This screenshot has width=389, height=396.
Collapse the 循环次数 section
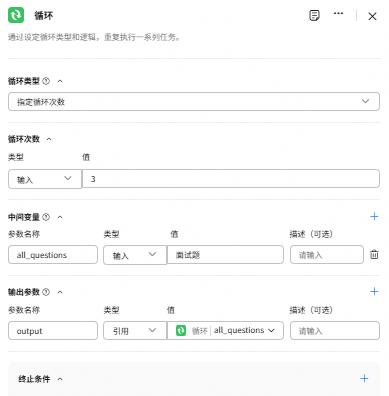coord(49,139)
